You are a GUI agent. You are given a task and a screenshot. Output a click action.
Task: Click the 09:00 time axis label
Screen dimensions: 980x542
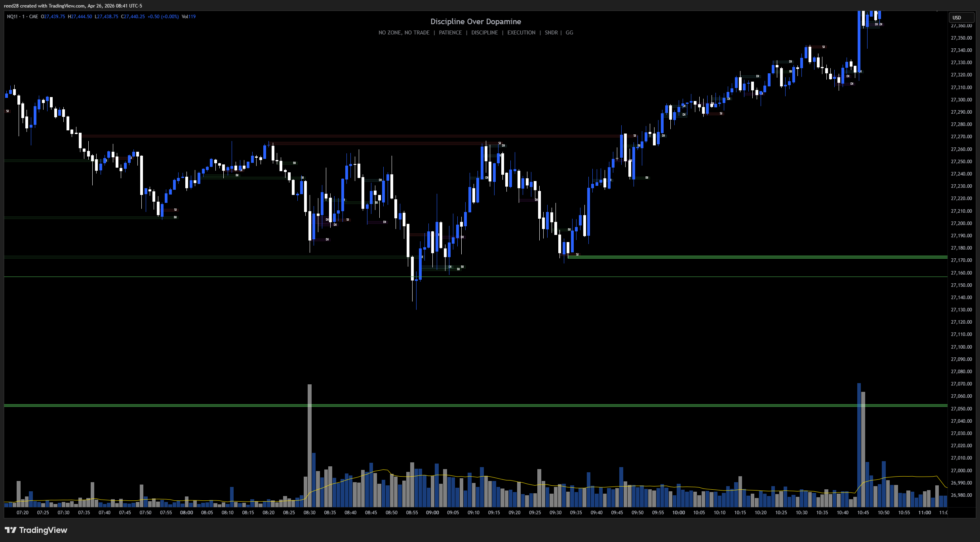432,513
